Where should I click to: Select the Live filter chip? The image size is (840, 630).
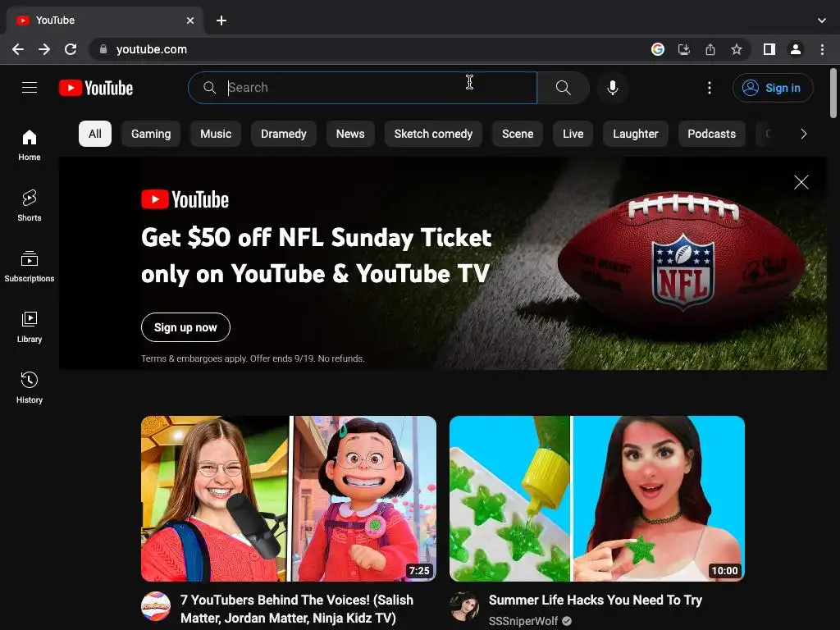tap(573, 134)
